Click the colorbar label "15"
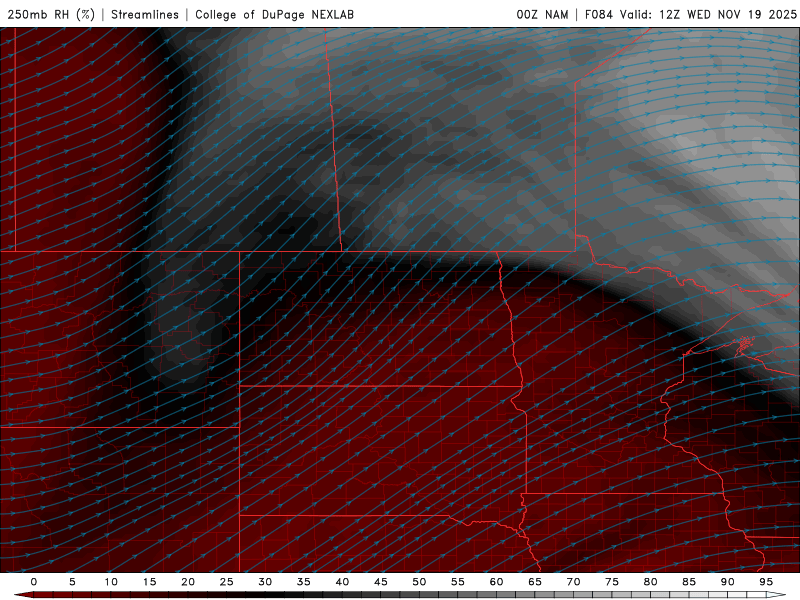Image resolution: width=800 pixels, height=600 pixels. [x=149, y=582]
